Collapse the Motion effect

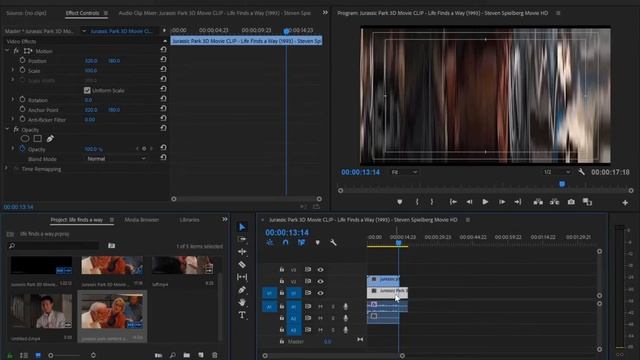tap(7, 51)
